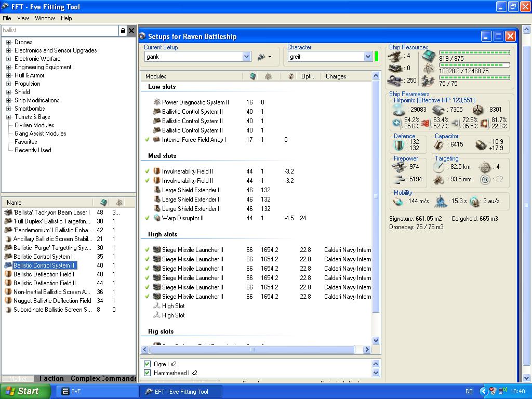Viewport: 532px width, 399px height.
Task: Open the Character dropdown showing greif
Action: [x=368, y=57]
